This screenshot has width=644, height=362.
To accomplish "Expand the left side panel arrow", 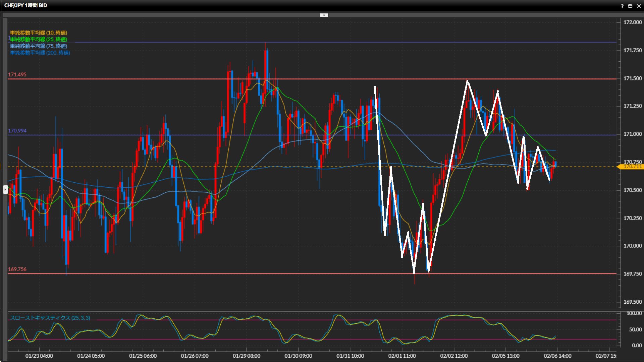I will click(x=5, y=190).
